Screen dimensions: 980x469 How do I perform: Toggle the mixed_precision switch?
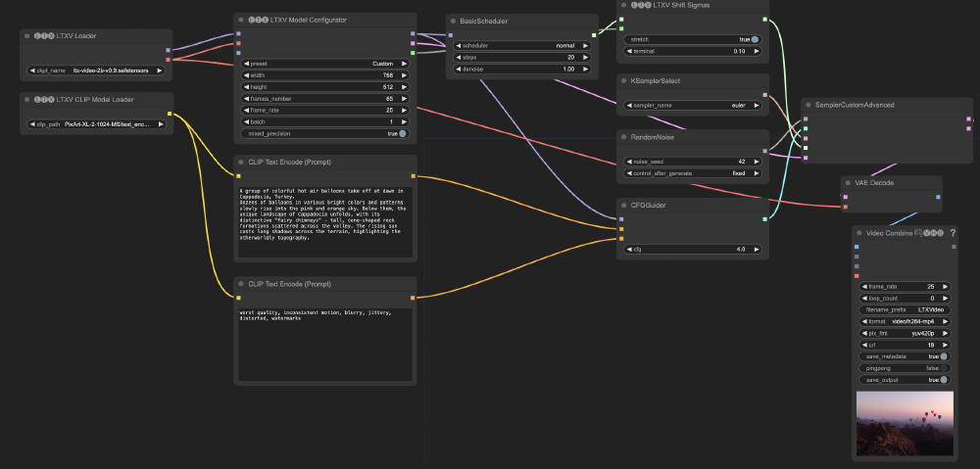401,133
